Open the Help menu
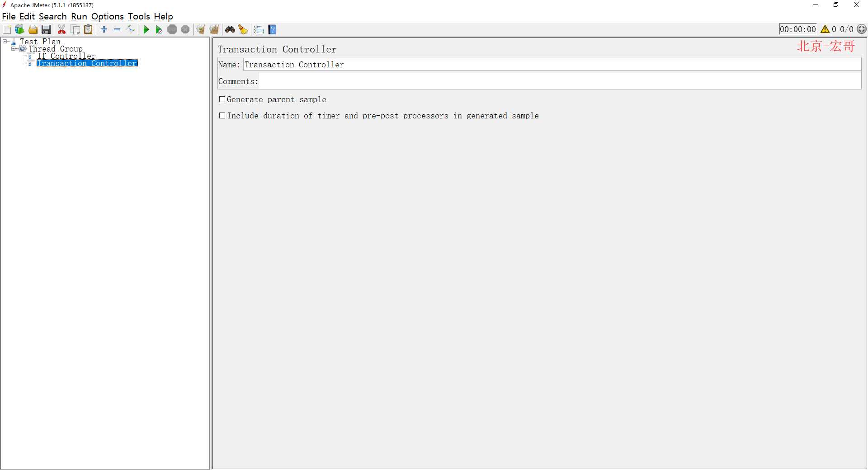 163,16
